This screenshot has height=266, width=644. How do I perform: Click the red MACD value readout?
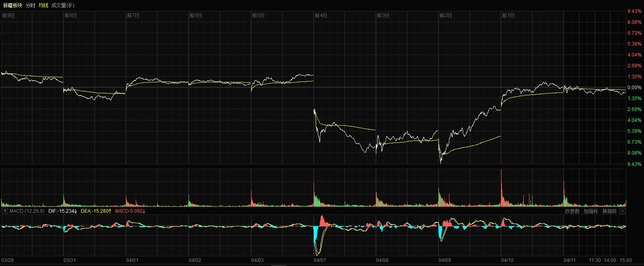[130, 211]
